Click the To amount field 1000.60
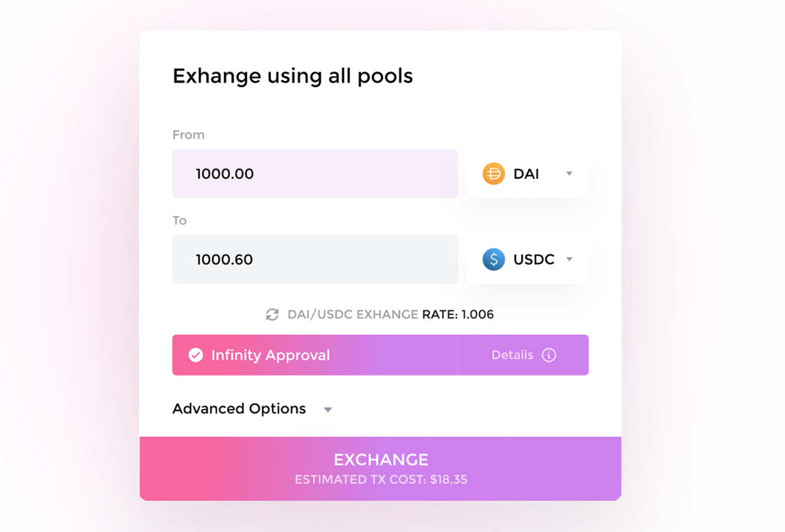The height and width of the screenshot is (532, 785). [315, 260]
